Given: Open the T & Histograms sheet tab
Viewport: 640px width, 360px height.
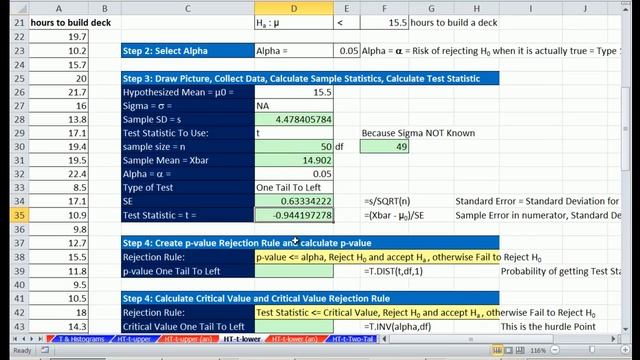Looking at the screenshot, I should click(81, 339).
